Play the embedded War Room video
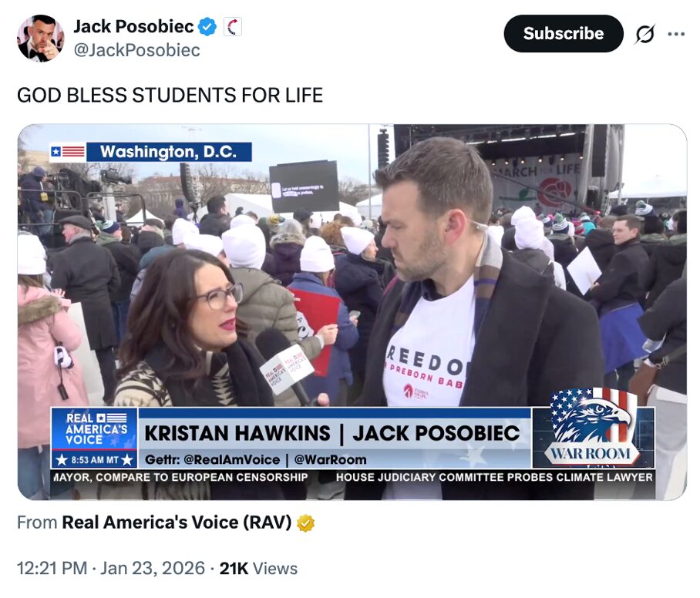Screen dimensions: 700x598 (x=352, y=312)
